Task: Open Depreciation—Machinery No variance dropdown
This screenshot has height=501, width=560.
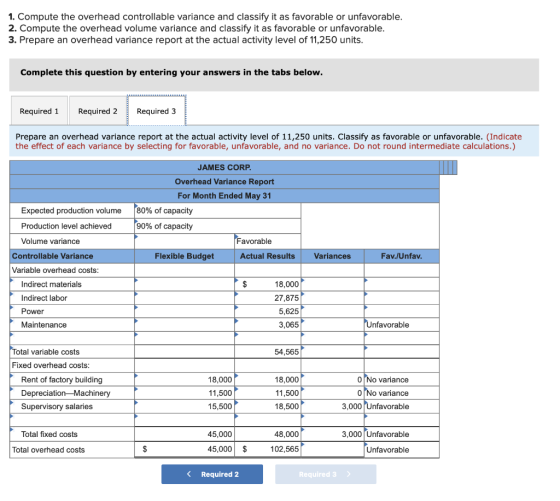Action: [x=402, y=393]
